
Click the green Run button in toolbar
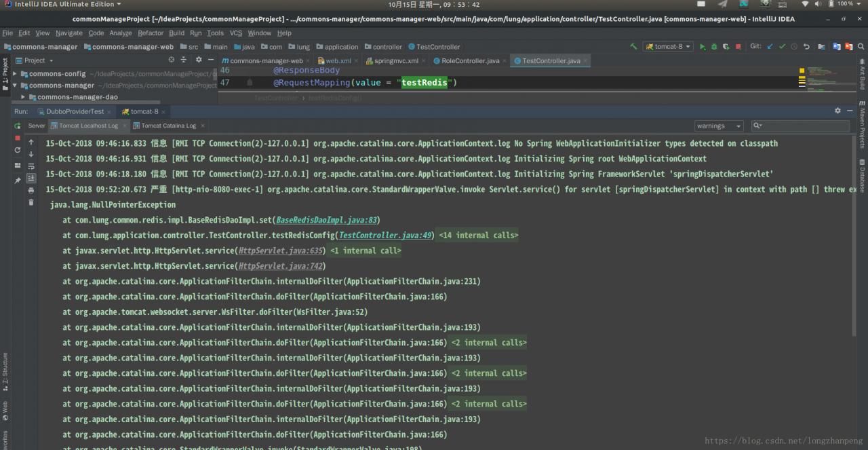coord(703,47)
